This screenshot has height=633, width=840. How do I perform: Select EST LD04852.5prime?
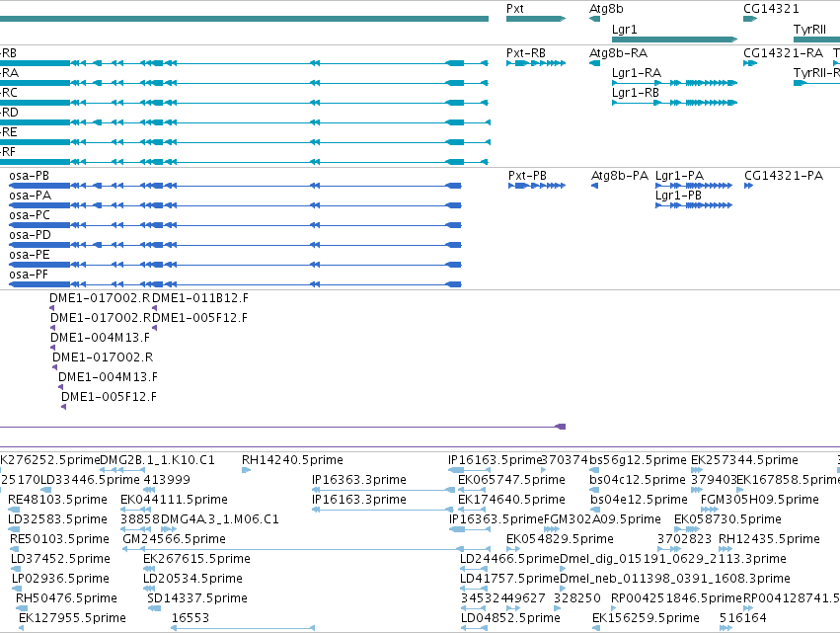tap(510, 618)
